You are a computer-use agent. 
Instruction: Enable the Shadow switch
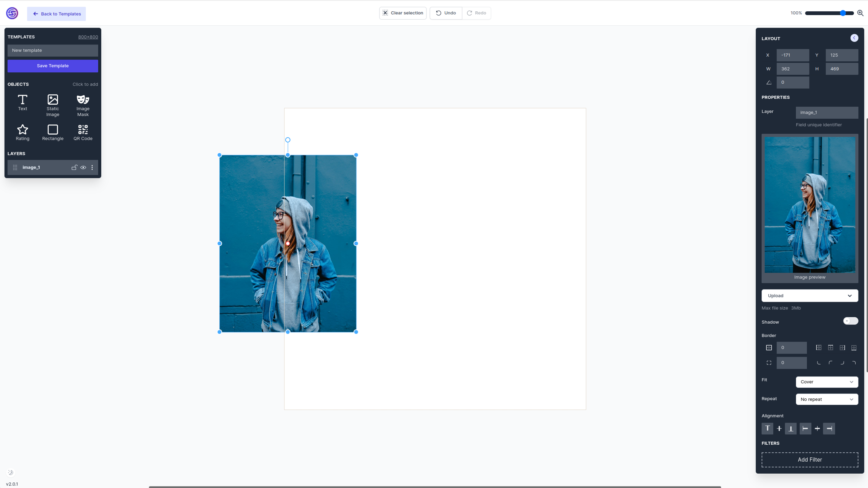(850, 321)
